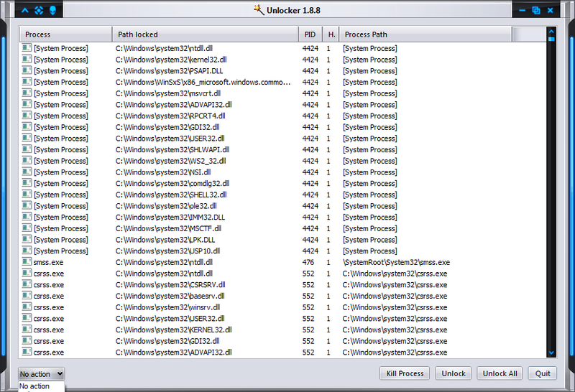Click the Unlock button

[454, 373]
